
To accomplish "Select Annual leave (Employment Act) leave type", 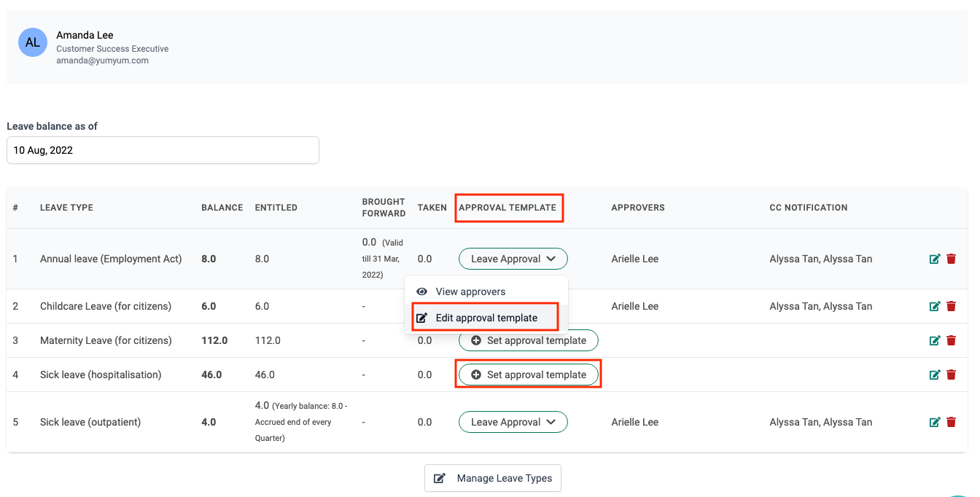I will (x=111, y=259).
